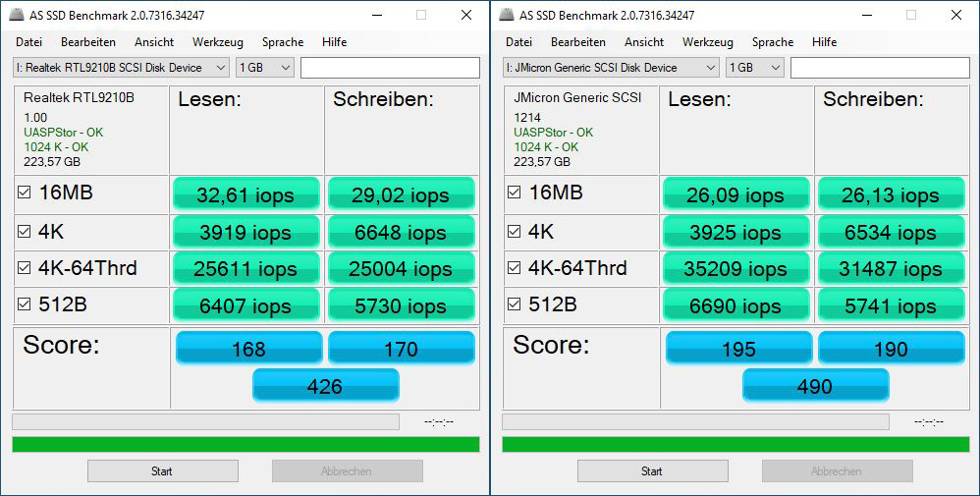Open the Werkzeug menu in the Realtek window
Viewport: 980px width, 496px height.
217,42
